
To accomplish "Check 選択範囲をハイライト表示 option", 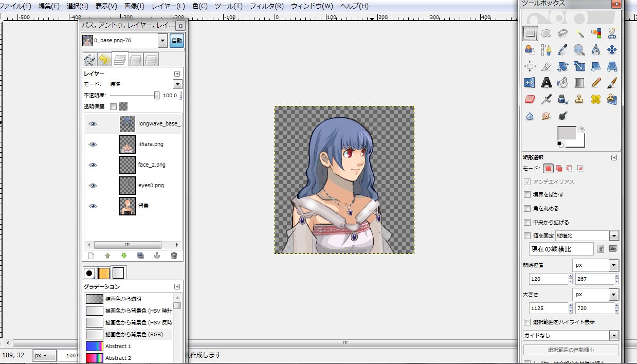I will click(527, 322).
